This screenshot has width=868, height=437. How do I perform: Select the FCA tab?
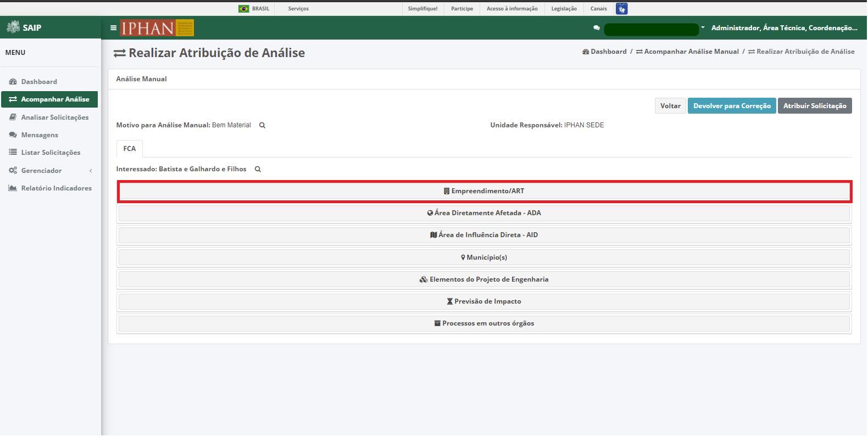(130, 149)
